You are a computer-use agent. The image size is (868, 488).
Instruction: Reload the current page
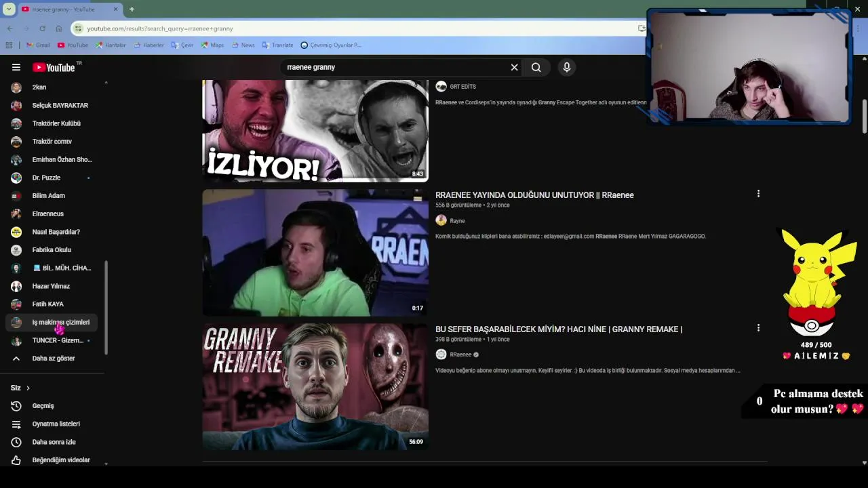(42, 28)
